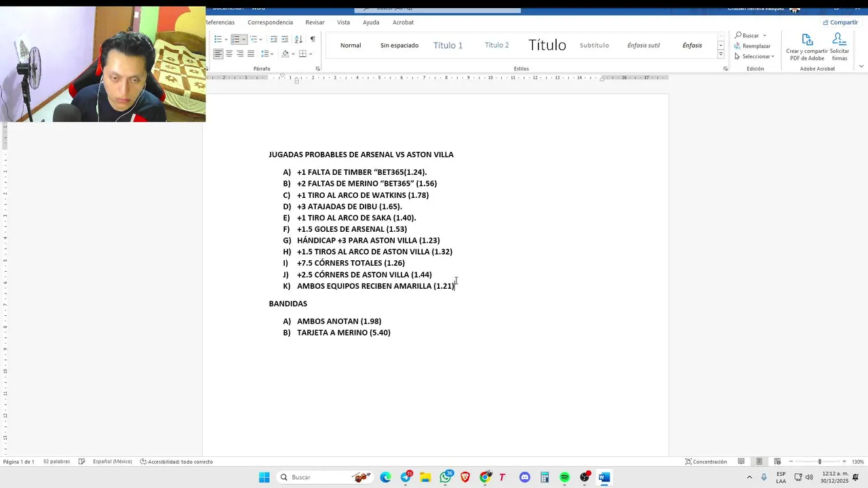Collapse the ribbon with chevron
The width and height of the screenshot is (868, 488).
click(x=861, y=66)
